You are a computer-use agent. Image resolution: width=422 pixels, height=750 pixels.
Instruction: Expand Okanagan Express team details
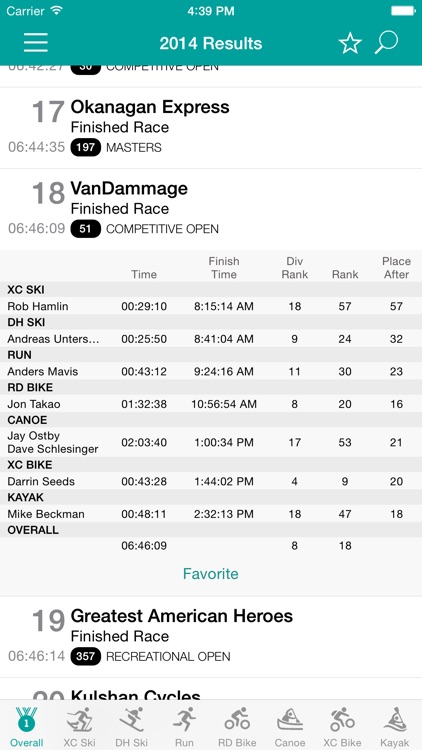(x=211, y=128)
